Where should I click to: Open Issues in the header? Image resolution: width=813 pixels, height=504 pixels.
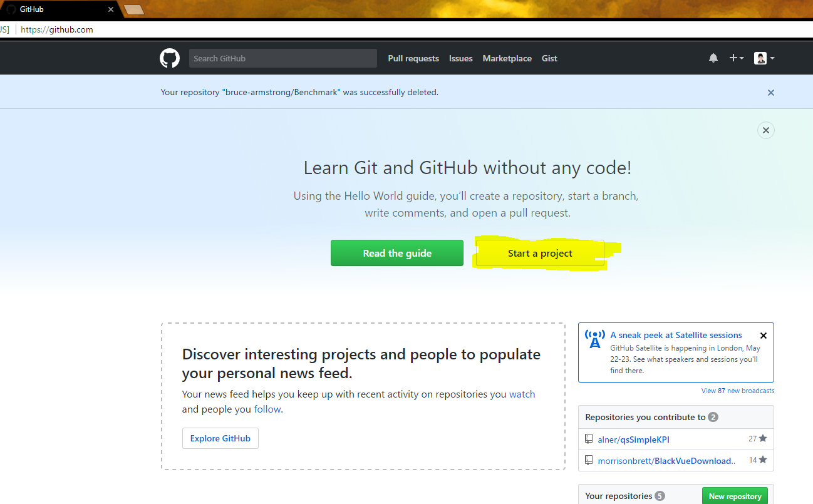[x=461, y=58]
